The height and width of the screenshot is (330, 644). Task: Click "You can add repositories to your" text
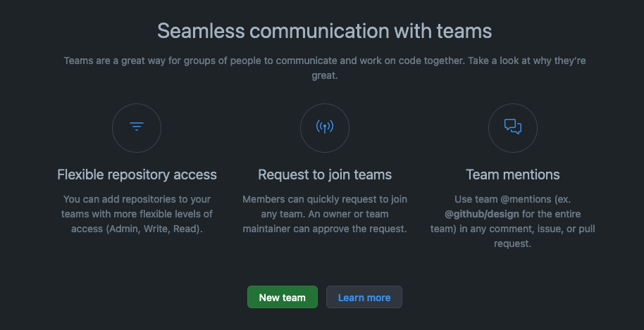[x=137, y=199]
